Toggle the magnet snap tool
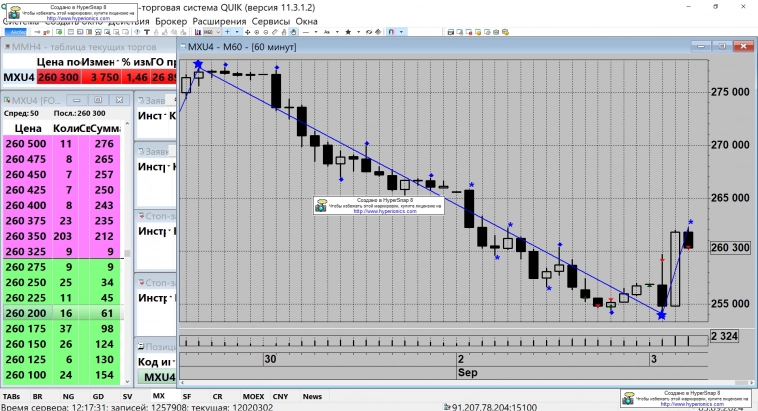This screenshot has width=758, height=411. [x=392, y=32]
